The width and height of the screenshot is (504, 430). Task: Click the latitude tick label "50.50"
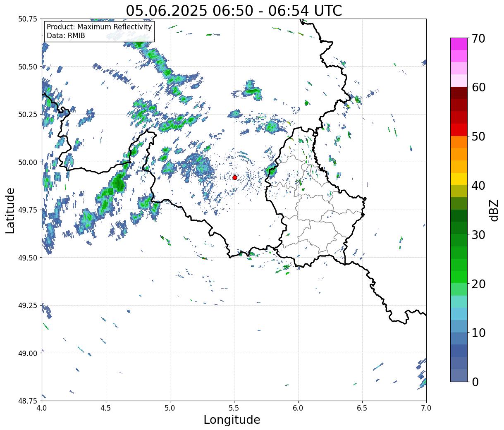pyautogui.click(x=28, y=67)
